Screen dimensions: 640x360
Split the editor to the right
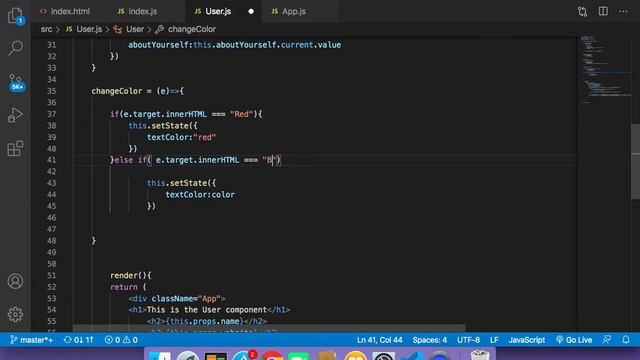603,11
